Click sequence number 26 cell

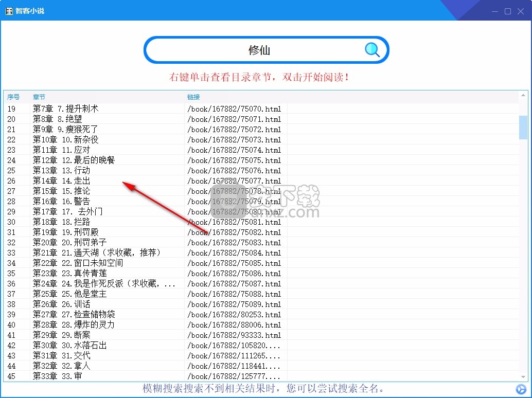click(11, 180)
